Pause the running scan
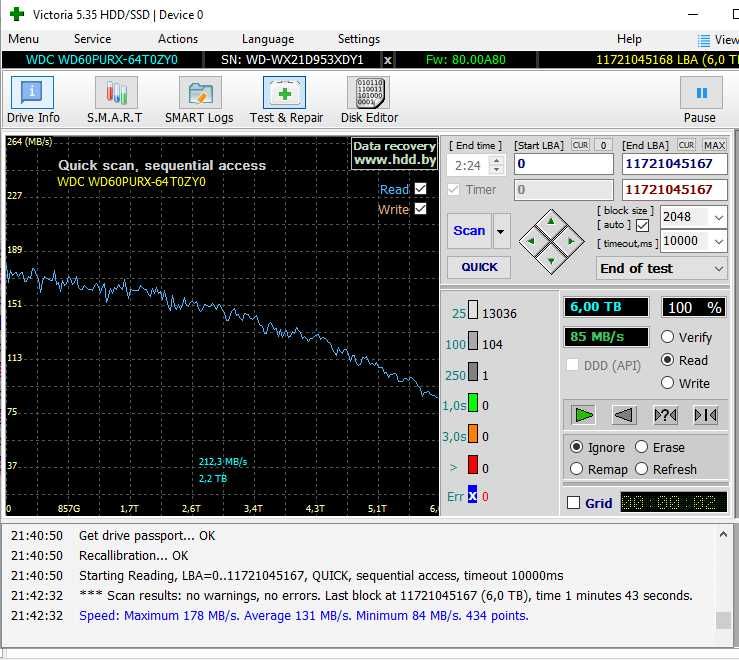 pos(700,100)
